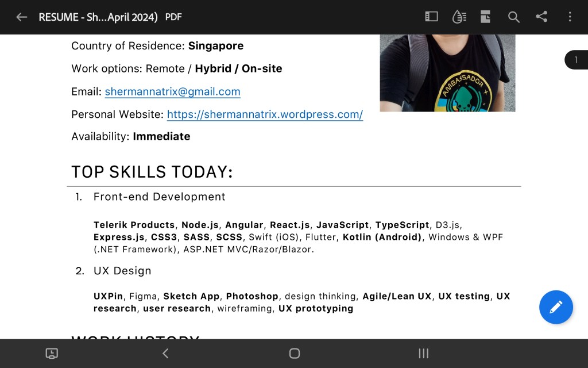
Task: Share the resume PDF
Action: 541,17
